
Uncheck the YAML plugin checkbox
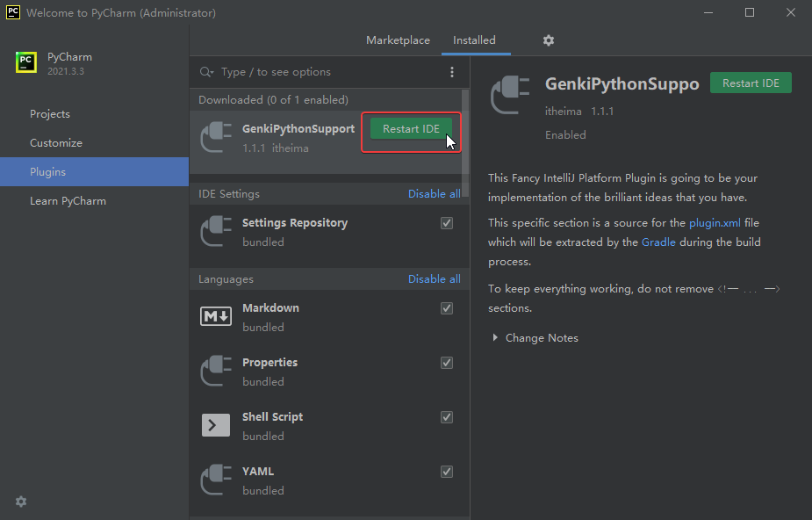[x=447, y=472]
